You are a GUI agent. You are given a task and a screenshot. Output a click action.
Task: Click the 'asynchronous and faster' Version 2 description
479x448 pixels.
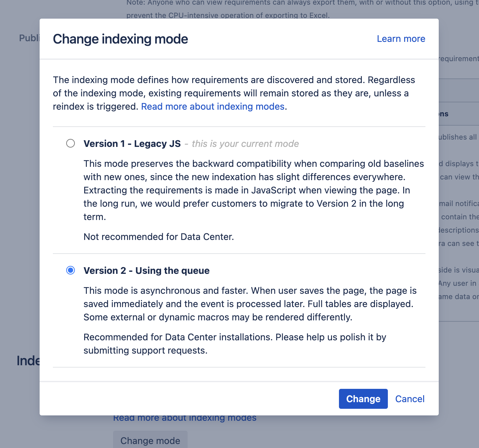click(249, 304)
